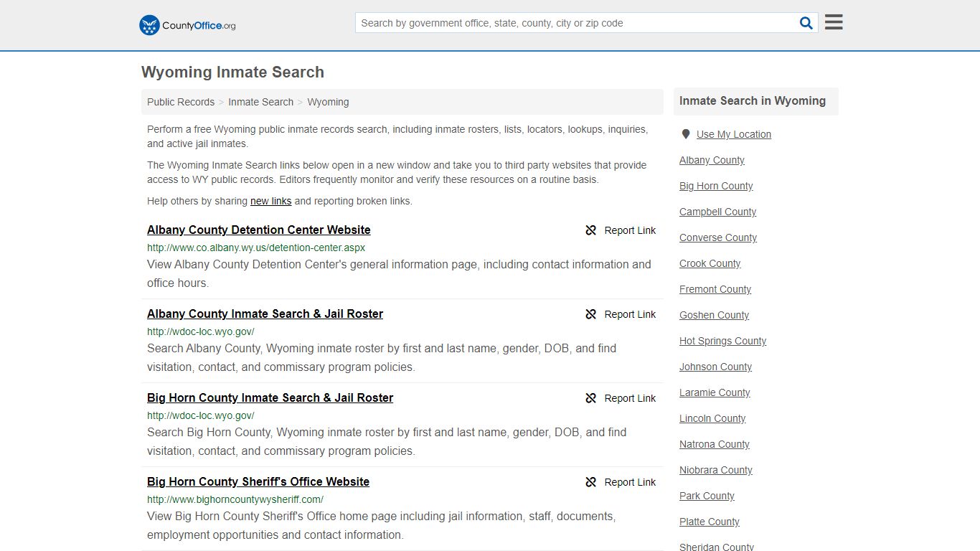Select Platte County in sidebar
This screenshot has width=980, height=551.
[x=710, y=522]
